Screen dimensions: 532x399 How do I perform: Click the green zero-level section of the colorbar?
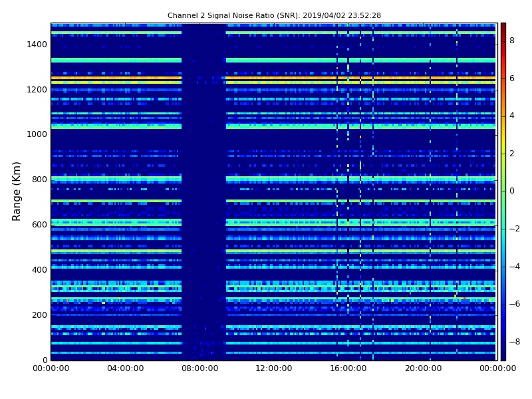503,191
